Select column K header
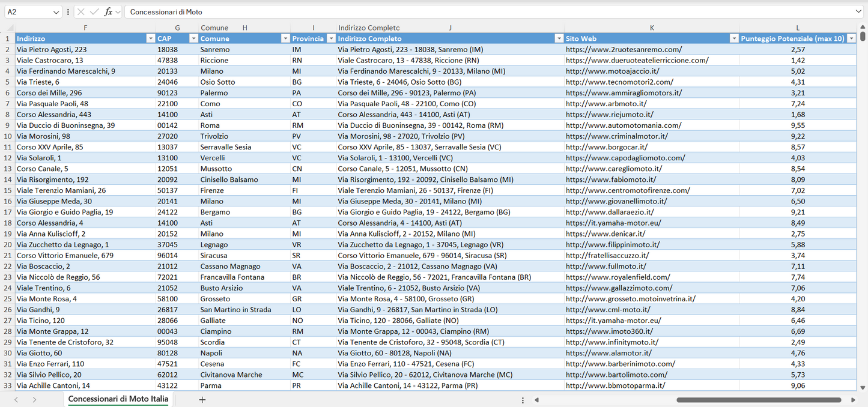Image resolution: width=868 pixels, height=407 pixels. pyautogui.click(x=652, y=28)
